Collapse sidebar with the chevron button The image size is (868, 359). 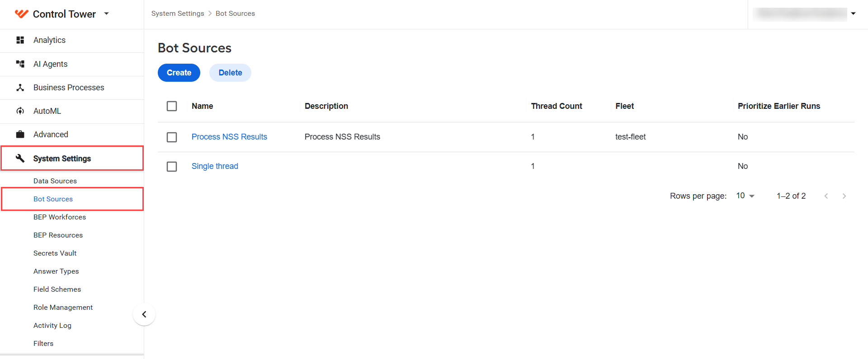click(x=144, y=314)
